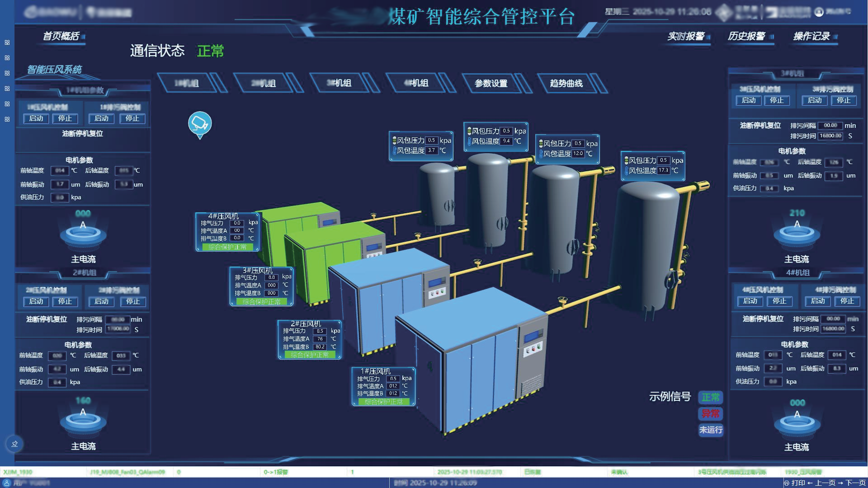This screenshot has height=488, width=868.
Task: Click the 1# compressor main current gauge
Action: (83, 234)
